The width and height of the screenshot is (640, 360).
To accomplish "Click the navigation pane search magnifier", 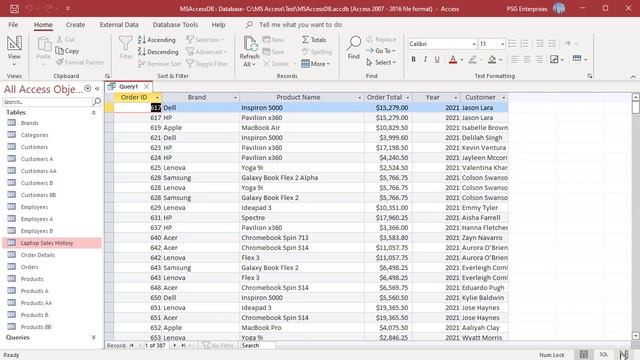I will tap(97, 101).
